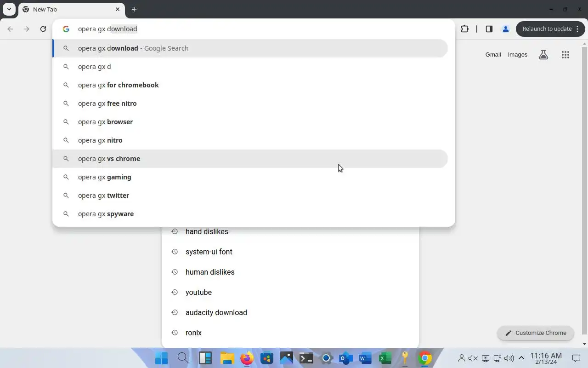
Task: Open the key password app in taskbar
Action: [405, 358]
